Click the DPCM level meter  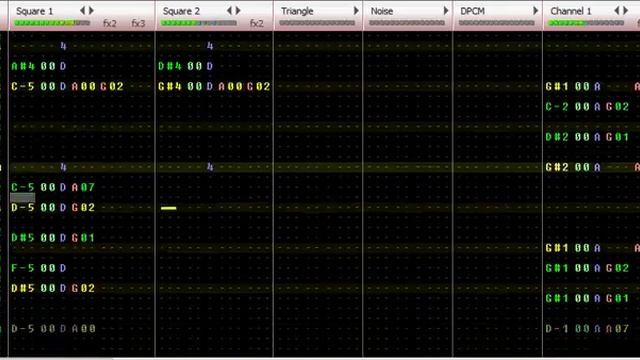click(x=497, y=23)
